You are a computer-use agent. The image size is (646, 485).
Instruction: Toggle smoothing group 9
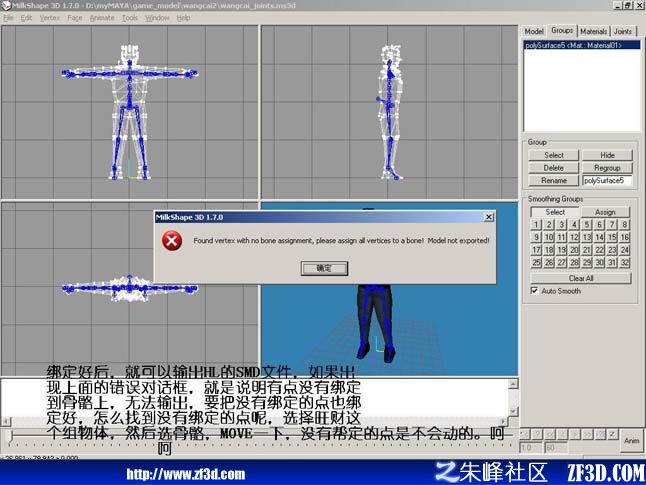536,237
